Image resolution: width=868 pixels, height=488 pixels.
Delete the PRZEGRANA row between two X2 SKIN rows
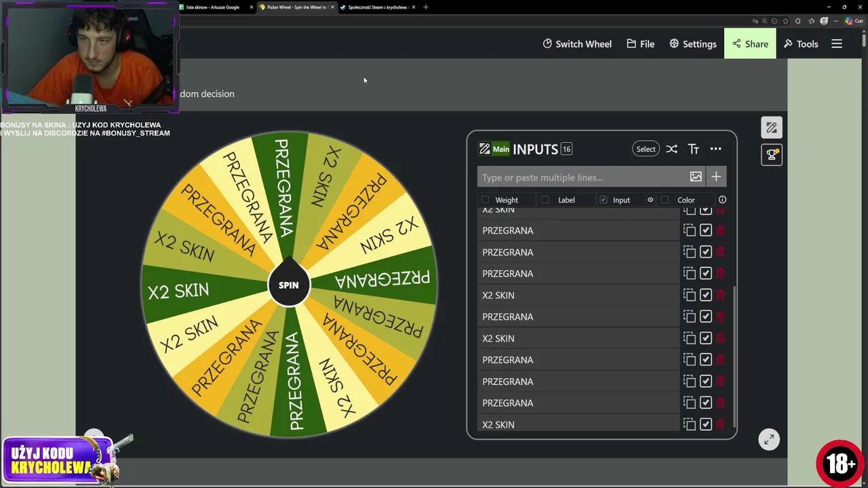pyautogui.click(x=720, y=317)
